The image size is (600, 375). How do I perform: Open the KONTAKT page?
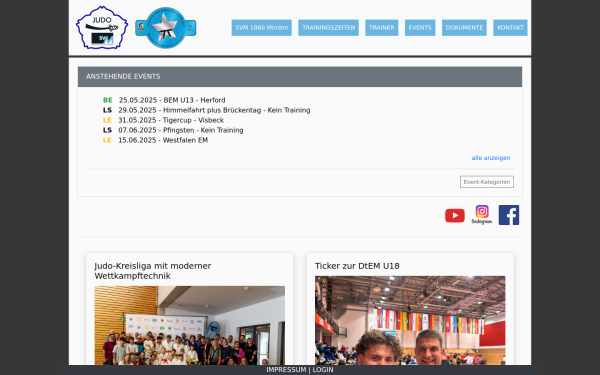(x=510, y=28)
